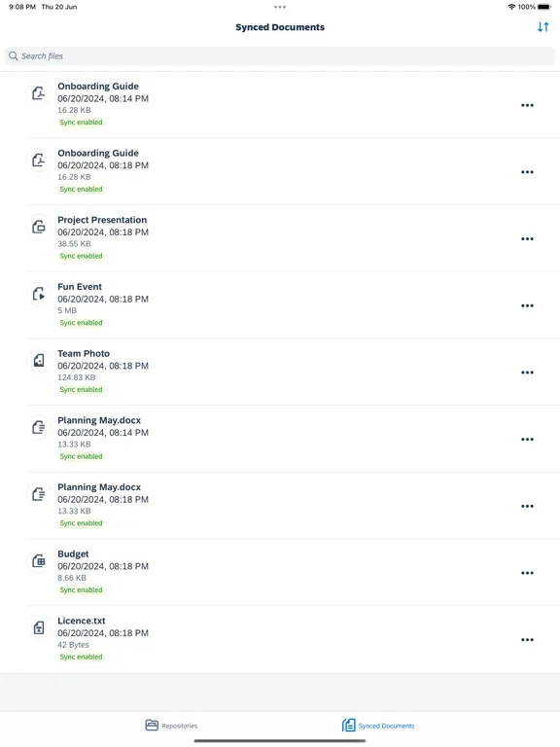Screen dimensions: 560x747
Task: Focus the Search files field
Action: click(280, 55)
